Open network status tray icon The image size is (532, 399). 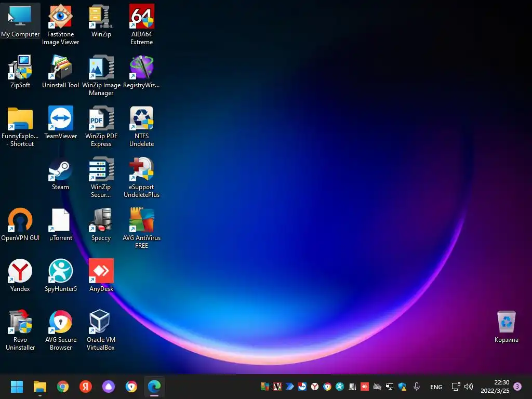[456, 387]
